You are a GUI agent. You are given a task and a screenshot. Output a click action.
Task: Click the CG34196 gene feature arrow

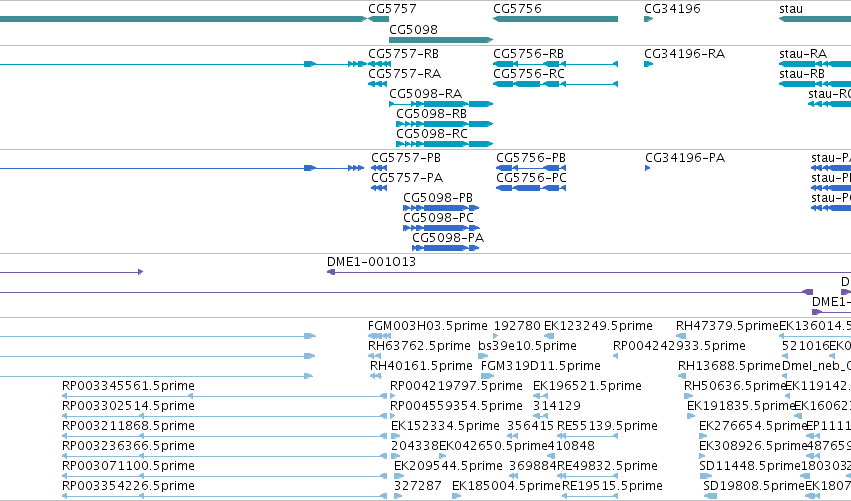pos(649,19)
